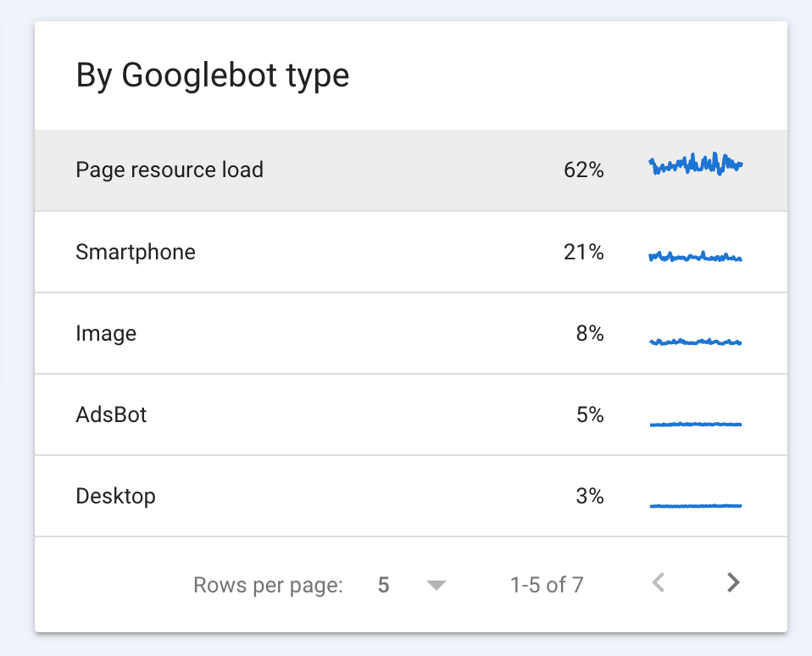Open the rows per page dropdown arrow

coord(436,585)
